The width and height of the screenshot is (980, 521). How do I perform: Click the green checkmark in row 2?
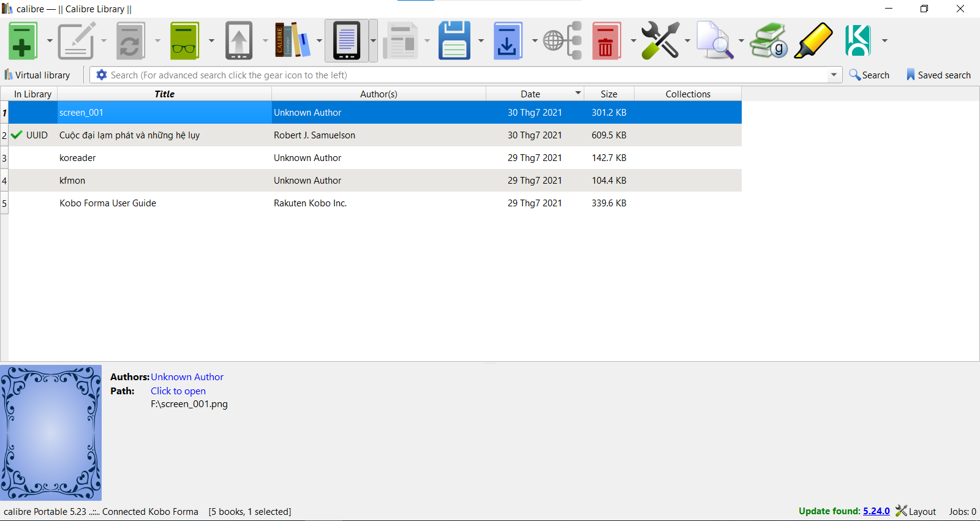pos(17,135)
